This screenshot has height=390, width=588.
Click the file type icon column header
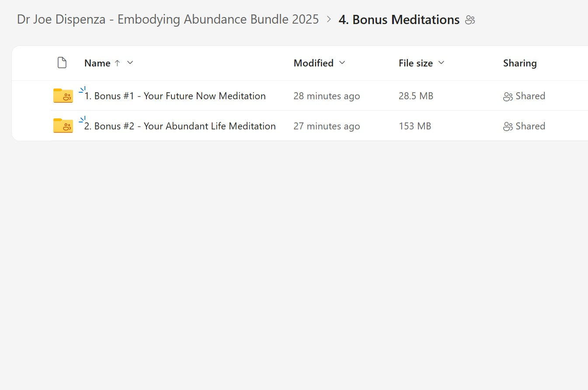point(62,63)
